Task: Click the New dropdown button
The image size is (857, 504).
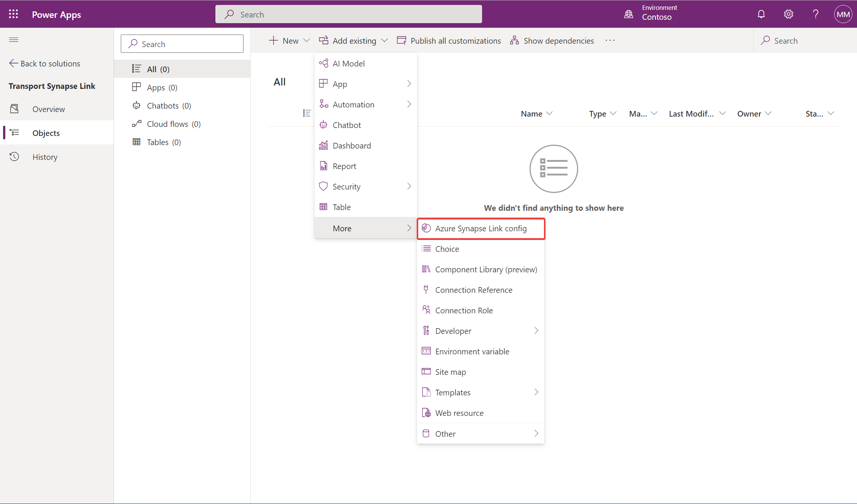Action: point(290,40)
